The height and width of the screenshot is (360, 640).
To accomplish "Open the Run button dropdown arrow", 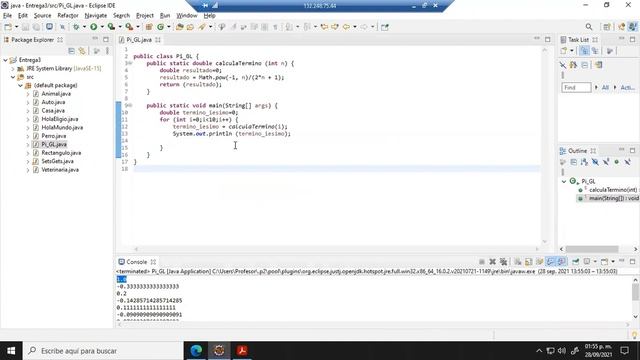I will pos(102,27).
